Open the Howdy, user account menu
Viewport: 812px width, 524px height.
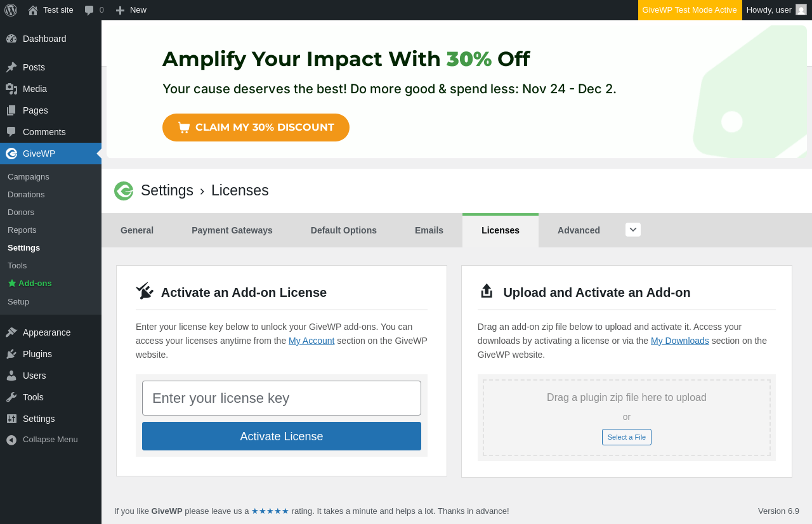[776, 10]
